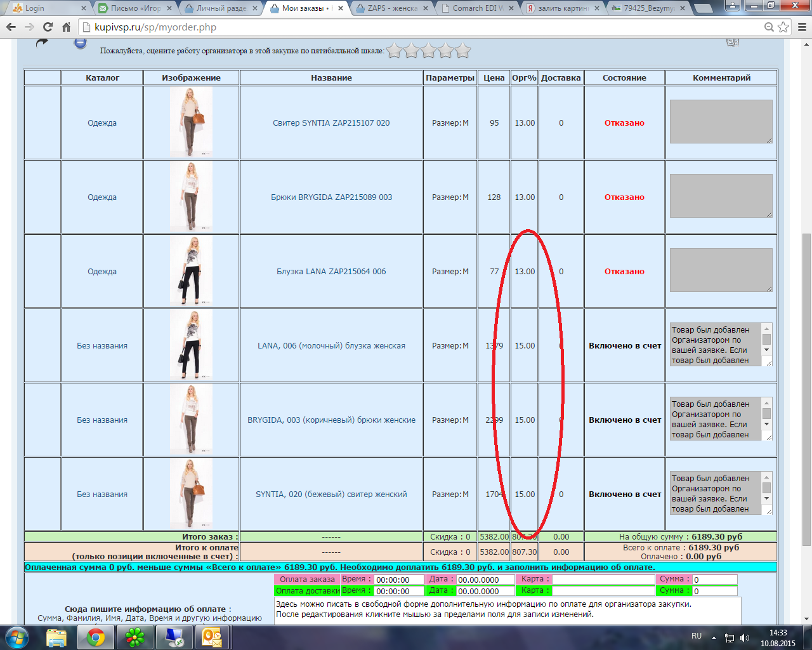Rate the organizer with the fifth star
The width and height of the screenshot is (812, 650).
click(x=463, y=51)
